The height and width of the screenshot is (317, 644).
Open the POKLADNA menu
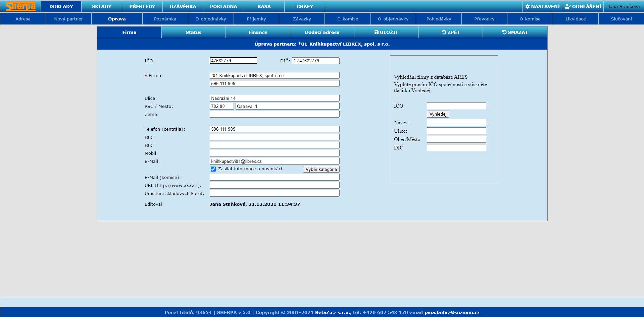223,6
